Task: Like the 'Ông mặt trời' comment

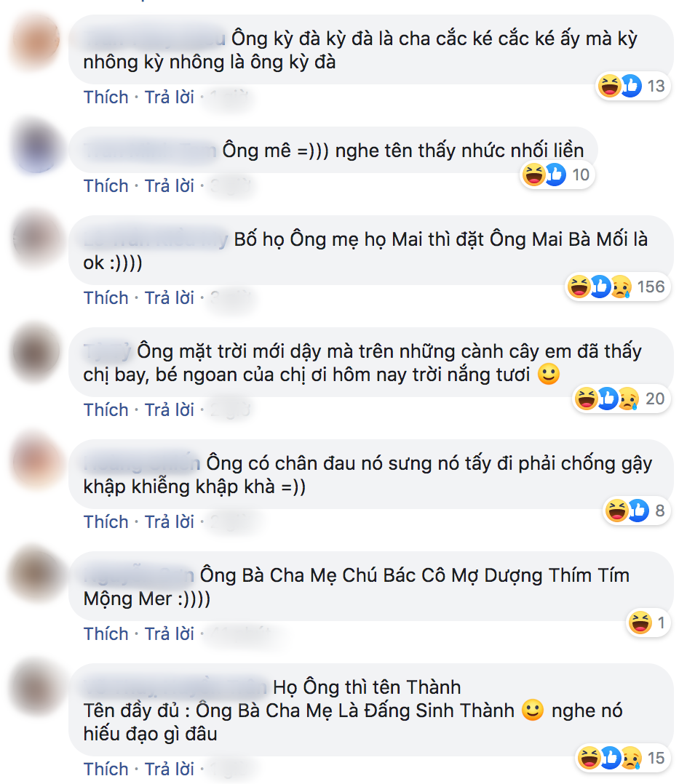Action: (106, 410)
